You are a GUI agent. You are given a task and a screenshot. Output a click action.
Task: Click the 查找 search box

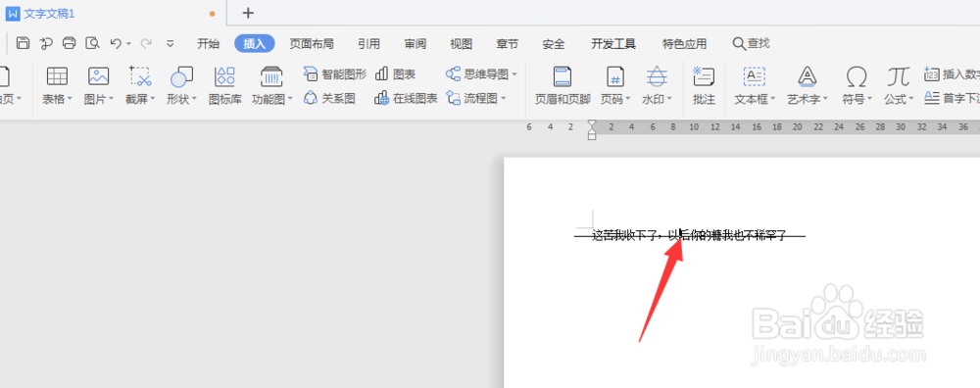tap(752, 43)
